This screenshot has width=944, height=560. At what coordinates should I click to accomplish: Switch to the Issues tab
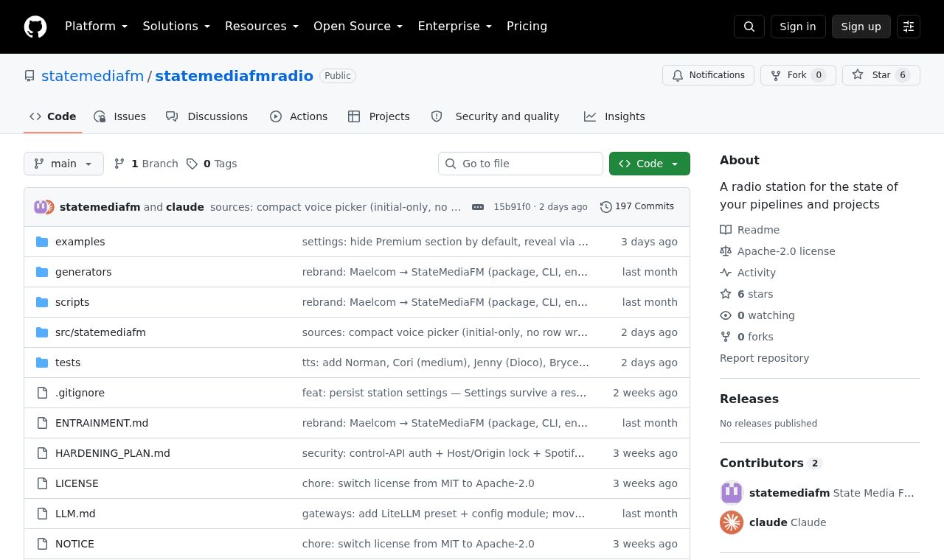[x=120, y=116]
